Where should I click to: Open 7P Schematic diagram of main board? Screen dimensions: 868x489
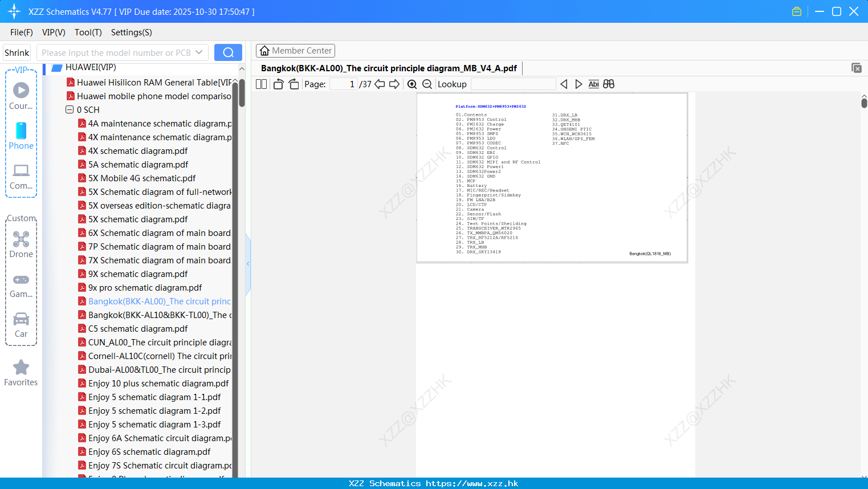coord(160,247)
